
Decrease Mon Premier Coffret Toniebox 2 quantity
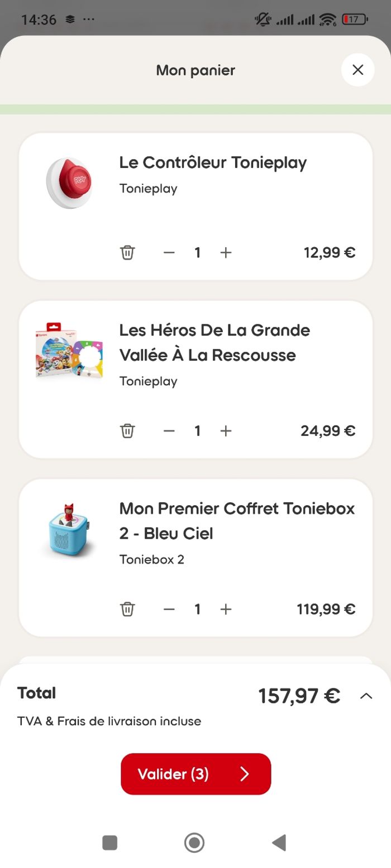pos(169,609)
